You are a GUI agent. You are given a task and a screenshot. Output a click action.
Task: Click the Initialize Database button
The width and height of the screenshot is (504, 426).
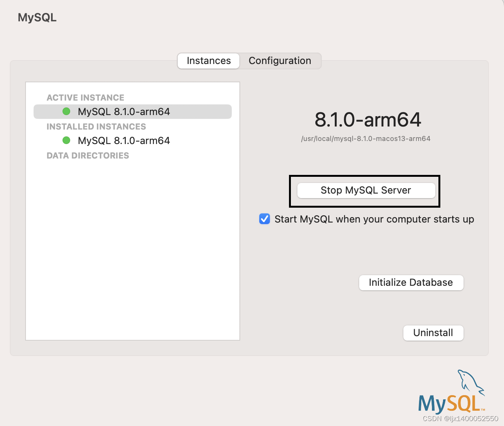(411, 282)
